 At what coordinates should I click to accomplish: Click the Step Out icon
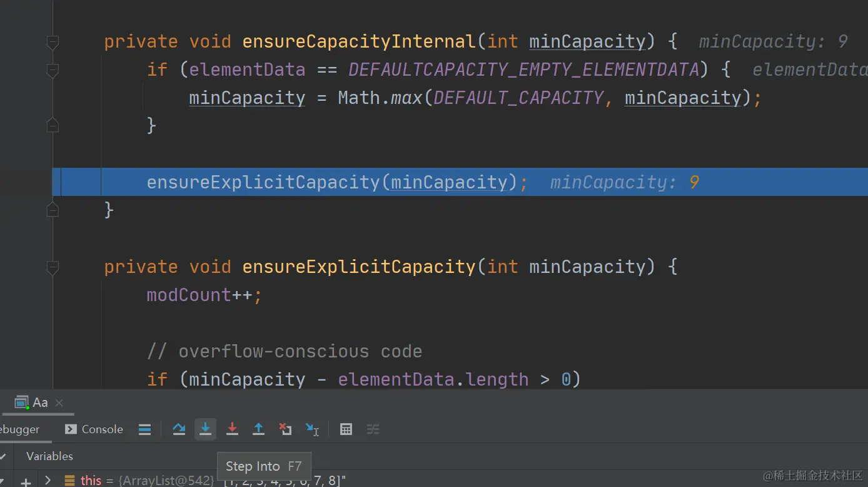[258, 429]
